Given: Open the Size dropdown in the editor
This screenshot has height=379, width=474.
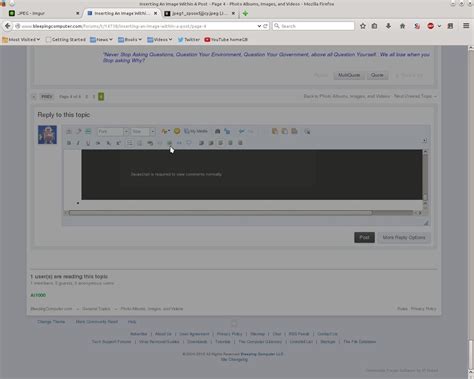Looking at the screenshot, I should 143,132.
